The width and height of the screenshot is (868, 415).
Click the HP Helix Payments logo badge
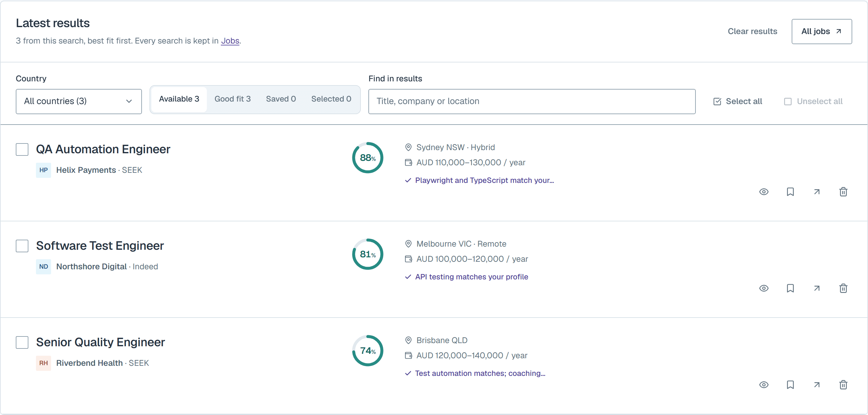44,170
